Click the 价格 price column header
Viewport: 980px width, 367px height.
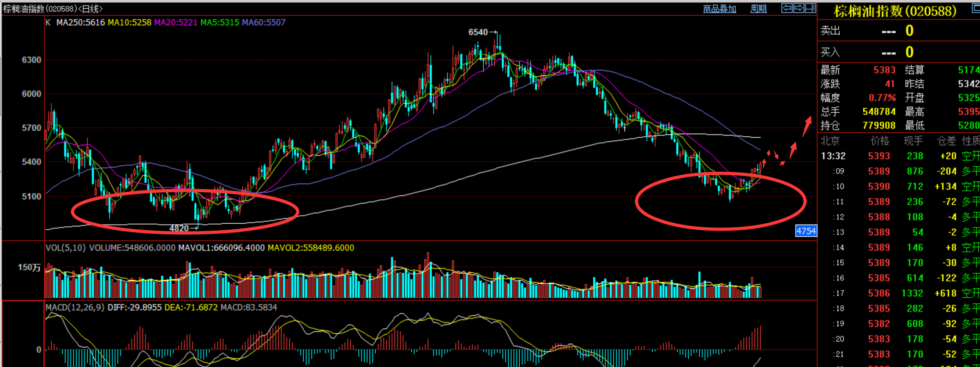(880, 141)
